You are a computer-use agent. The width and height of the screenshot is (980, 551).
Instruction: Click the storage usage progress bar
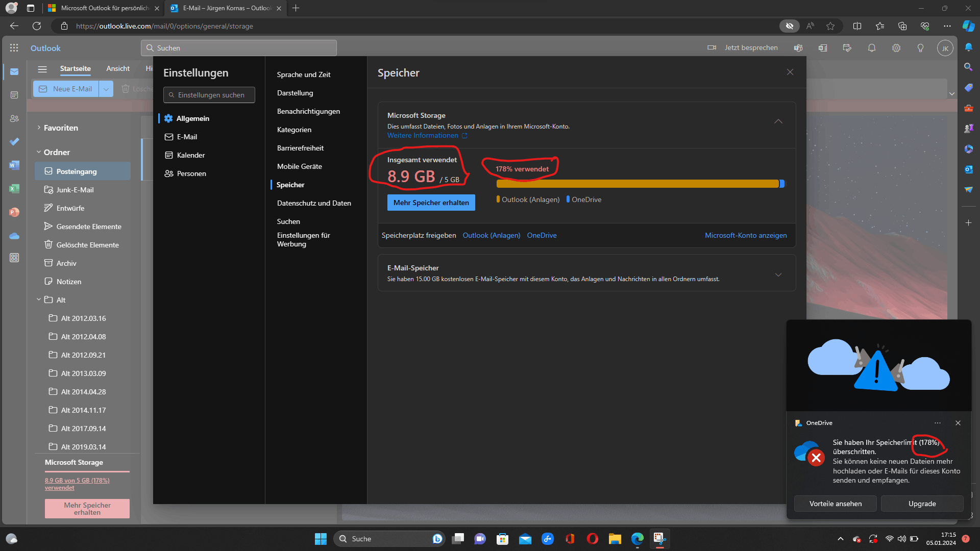point(638,184)
